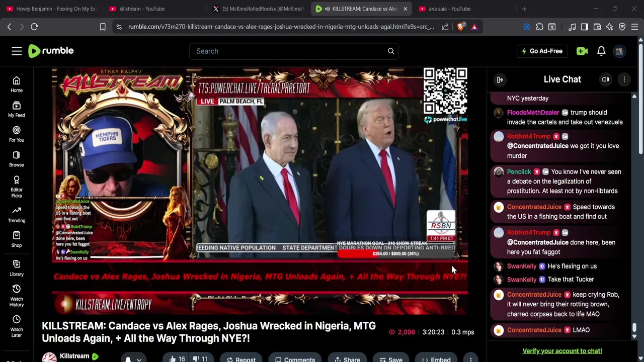
Task: Open Shop in sidebar
Action: [17, 239]
